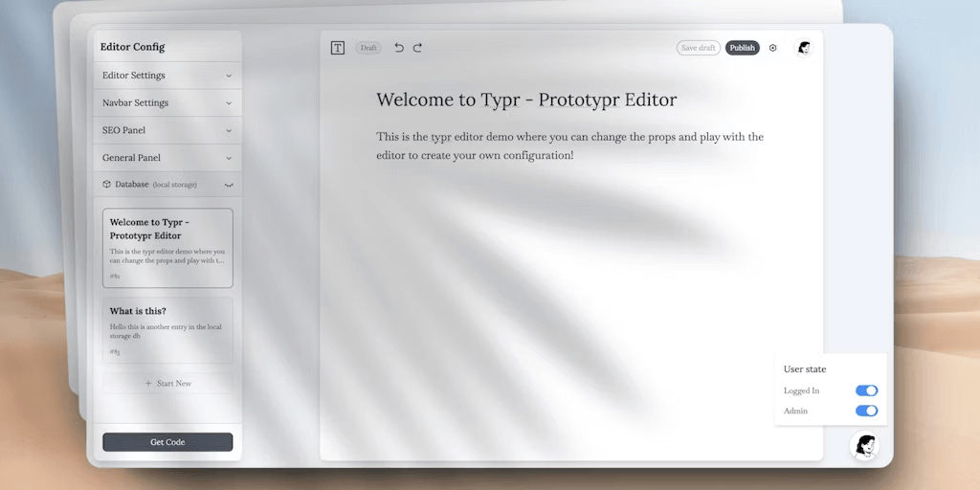Open settings via the gear icon
The height and width of the screenshot is (490, 980).
click(773, 48)
